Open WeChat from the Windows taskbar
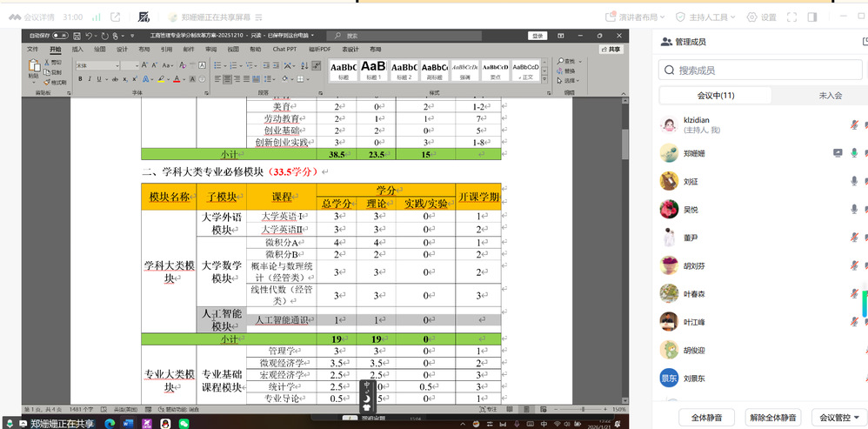868x429 pixels. pos(184,423)
